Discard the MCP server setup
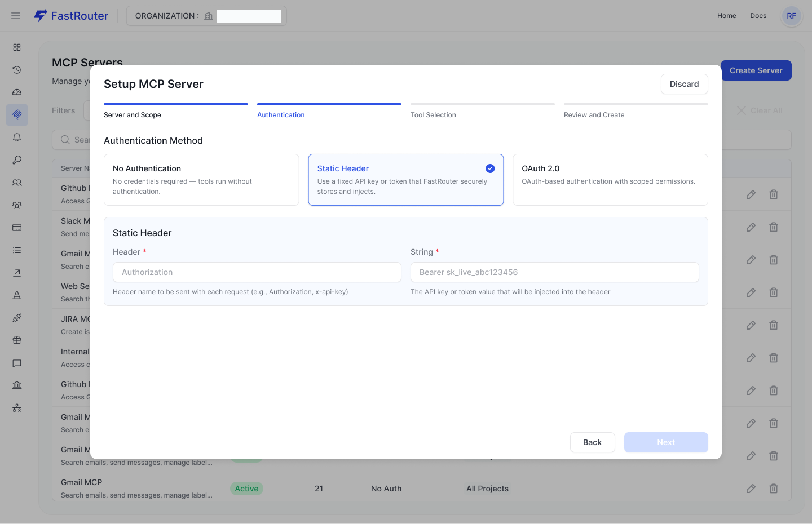The height and width of the screenshot is (524, 812). [684, 84]
